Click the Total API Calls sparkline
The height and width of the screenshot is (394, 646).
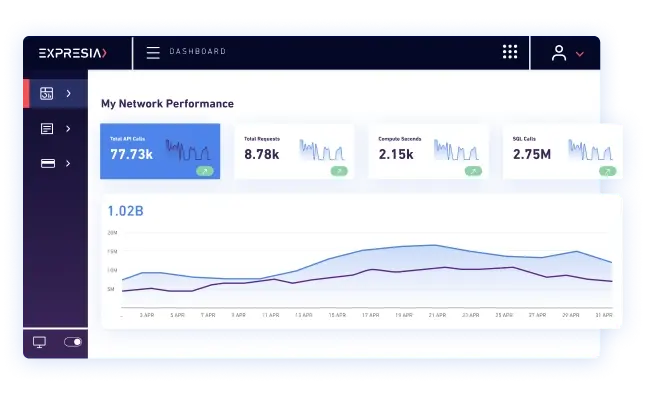pyautogui.click(x=188, y=150)
